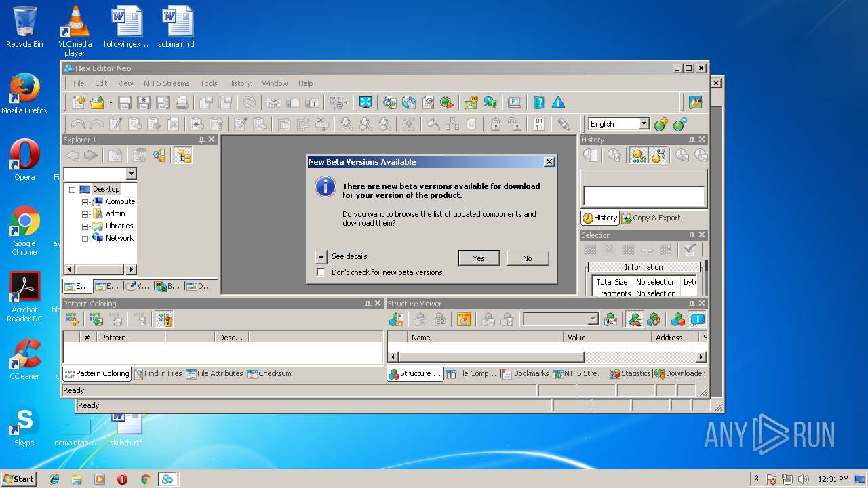The image size is (868, 488).
Task: Toggle clock-with-dots history view button
Action: point(639,156)
